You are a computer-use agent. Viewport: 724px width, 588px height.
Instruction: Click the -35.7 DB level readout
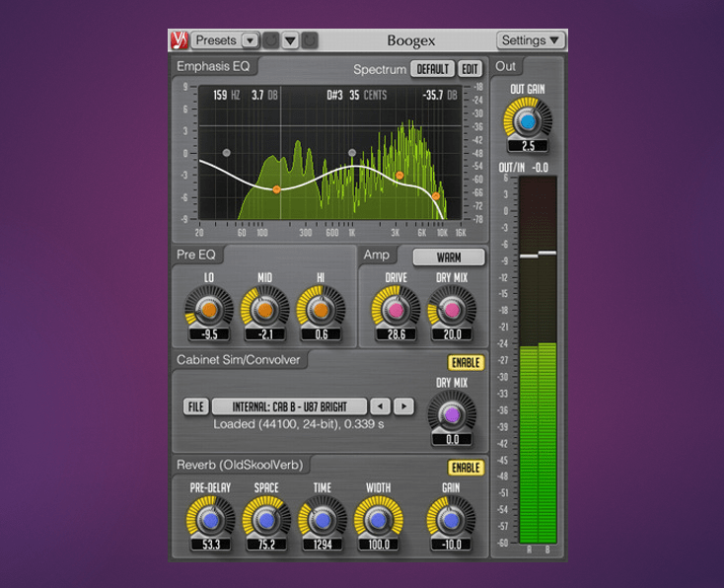click(440, 95)
